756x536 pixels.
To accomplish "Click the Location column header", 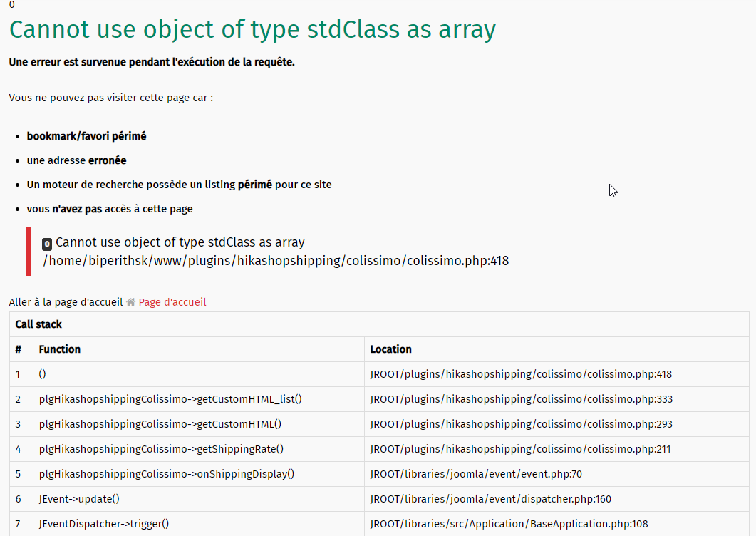I will (391, 349).
